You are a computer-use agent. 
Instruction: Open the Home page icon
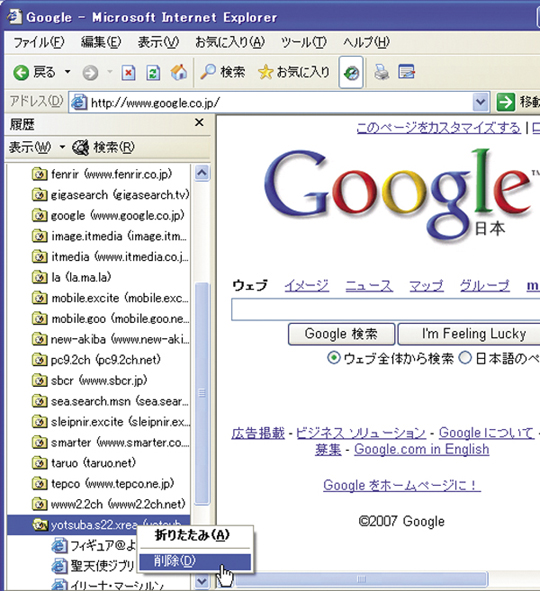(179, 72)
